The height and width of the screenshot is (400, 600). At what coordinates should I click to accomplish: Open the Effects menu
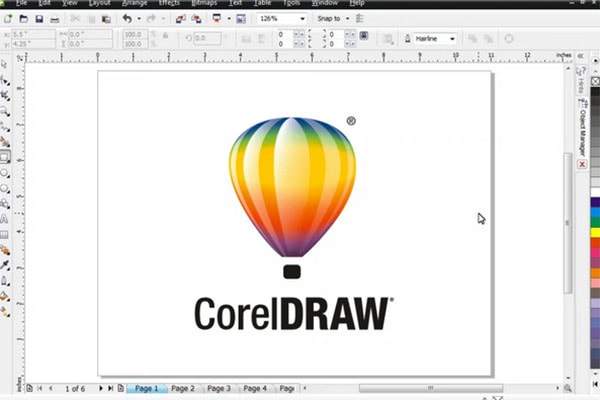point(169,3)
